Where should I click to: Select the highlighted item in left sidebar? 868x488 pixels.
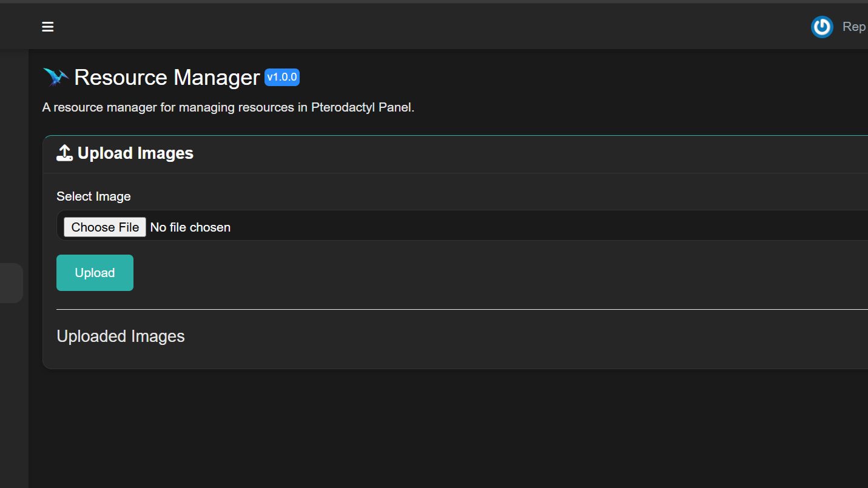pyautogui.click(x=11, y=282)
